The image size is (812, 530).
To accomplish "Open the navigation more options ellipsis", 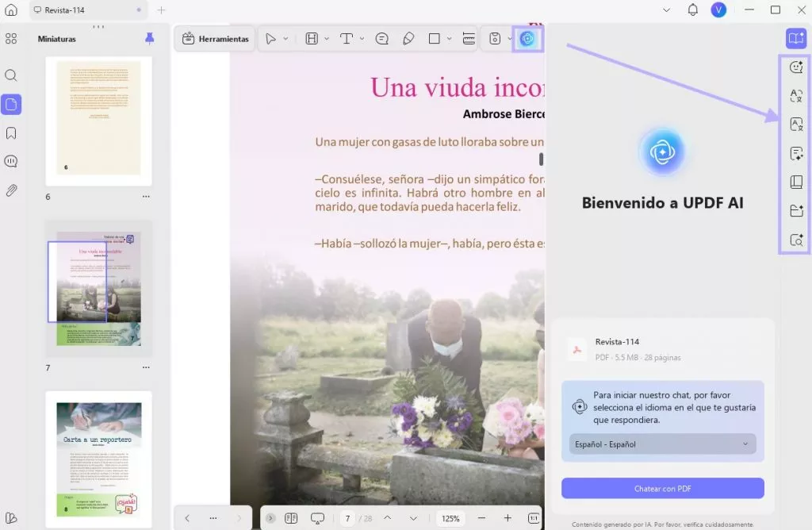I will pos(213,518).
